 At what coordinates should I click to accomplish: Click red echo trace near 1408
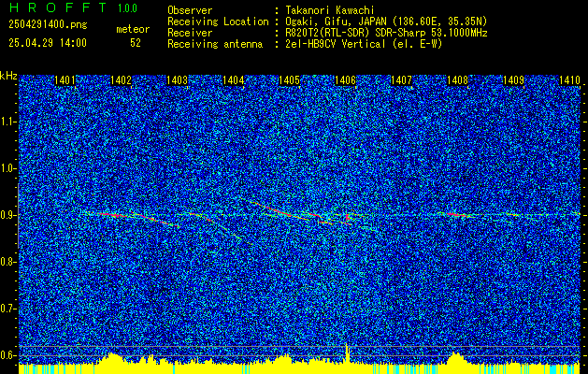[455, 214]
